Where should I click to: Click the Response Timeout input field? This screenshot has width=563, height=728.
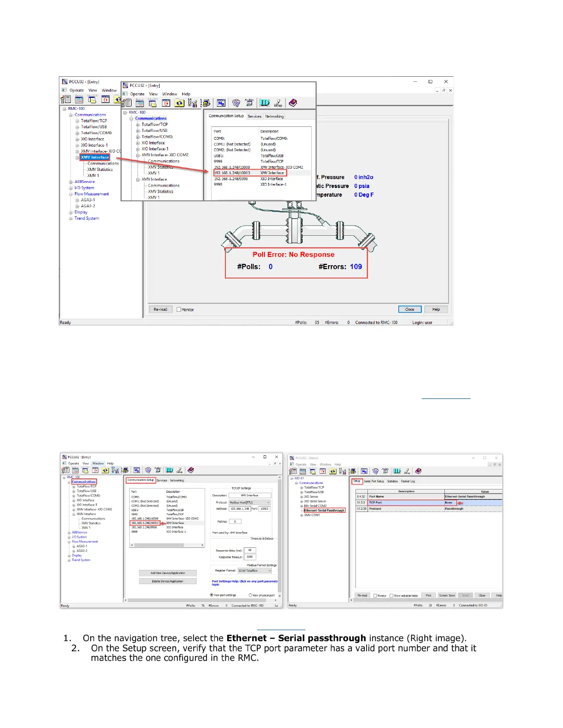250,557
